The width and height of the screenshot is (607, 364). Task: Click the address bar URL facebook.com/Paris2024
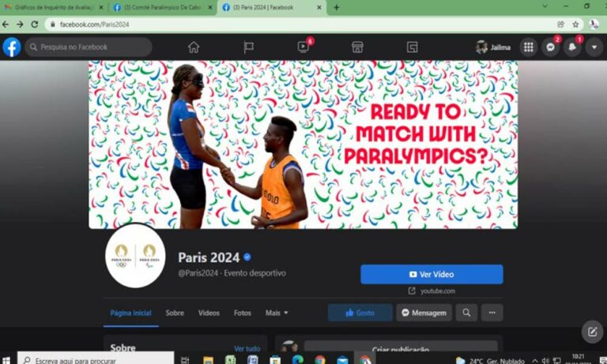click(x=94, y=24)
